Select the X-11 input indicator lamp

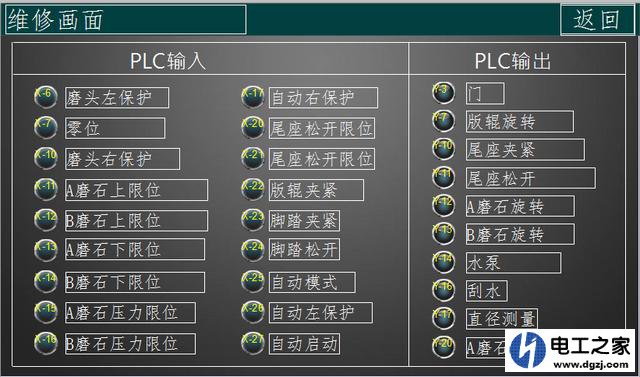(x=45, y=189)
